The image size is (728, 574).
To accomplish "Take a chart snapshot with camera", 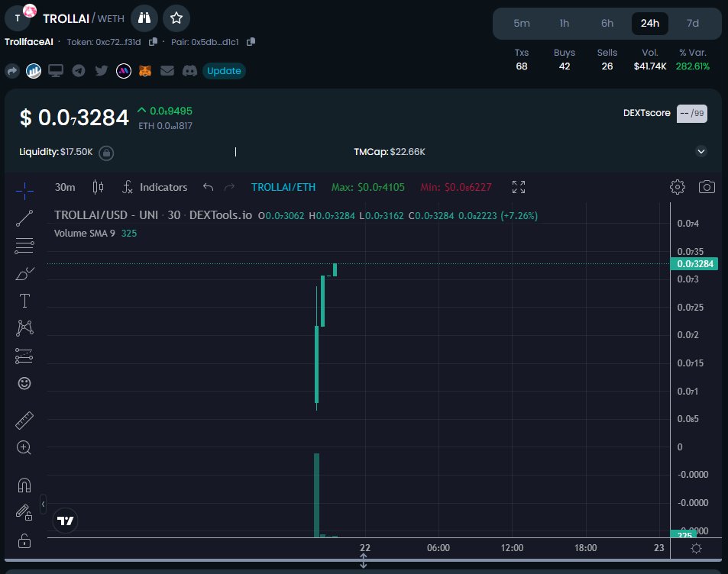I will coord(707,187).
